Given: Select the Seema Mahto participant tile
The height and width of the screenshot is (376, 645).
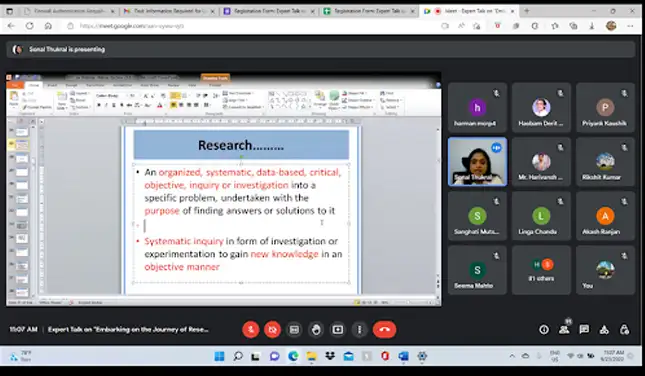Looking at the screenshot, I should (477, 270).
